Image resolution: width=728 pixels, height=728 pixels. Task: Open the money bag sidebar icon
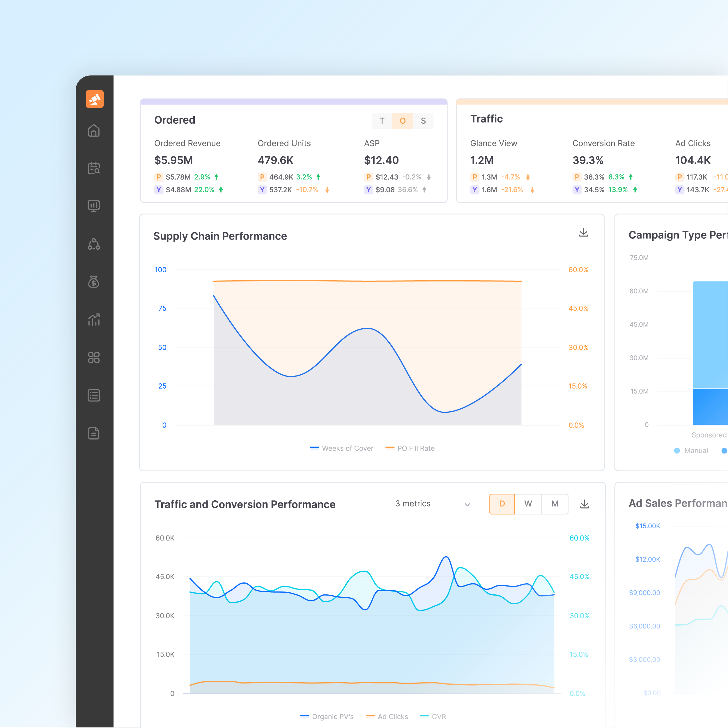[94, 281]
